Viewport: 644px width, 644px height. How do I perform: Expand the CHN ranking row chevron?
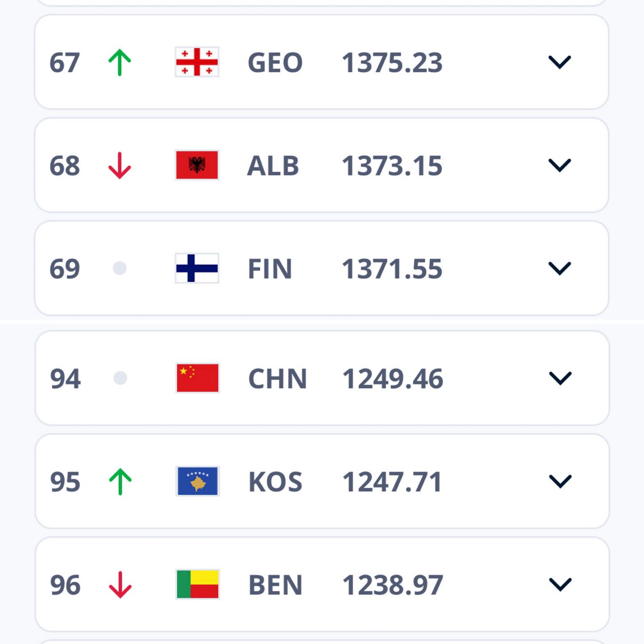(x=560, y=378)
